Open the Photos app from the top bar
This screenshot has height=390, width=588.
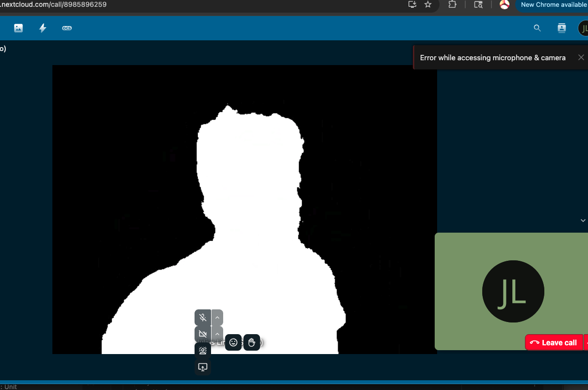pyautogui.click(x=18, y=28)
